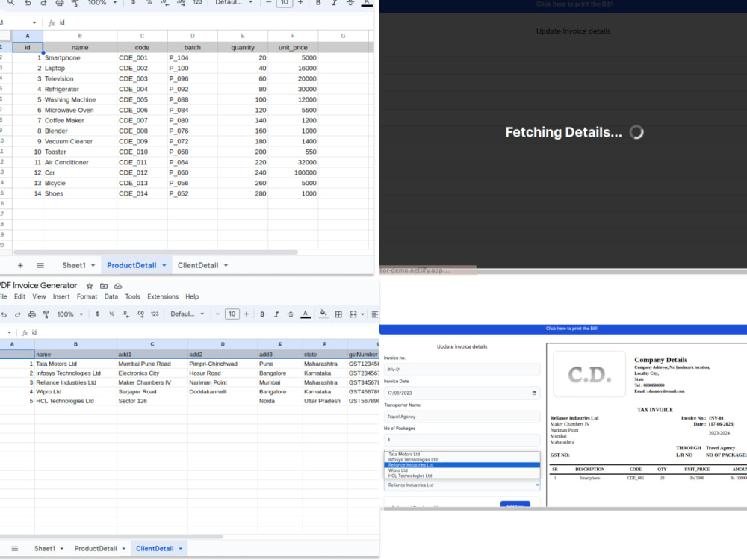Apply percent format (%) in ClientDetail window

point(111,314)
